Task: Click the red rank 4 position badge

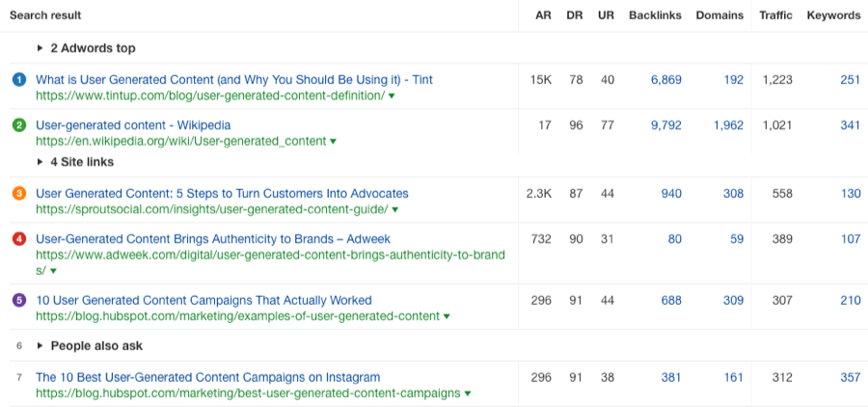Action: pos(19,239)
